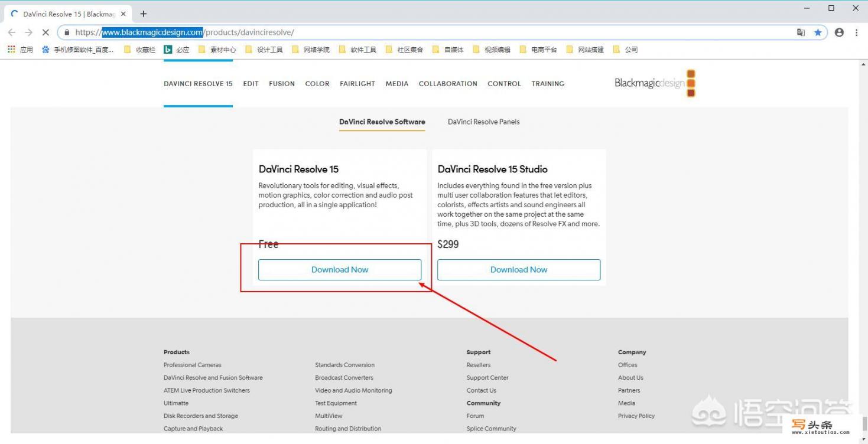Open ATEM Live Production Switchers link
Image resolution: width=868 pixels, height=444 pixels.
click(x=207, y=390)
